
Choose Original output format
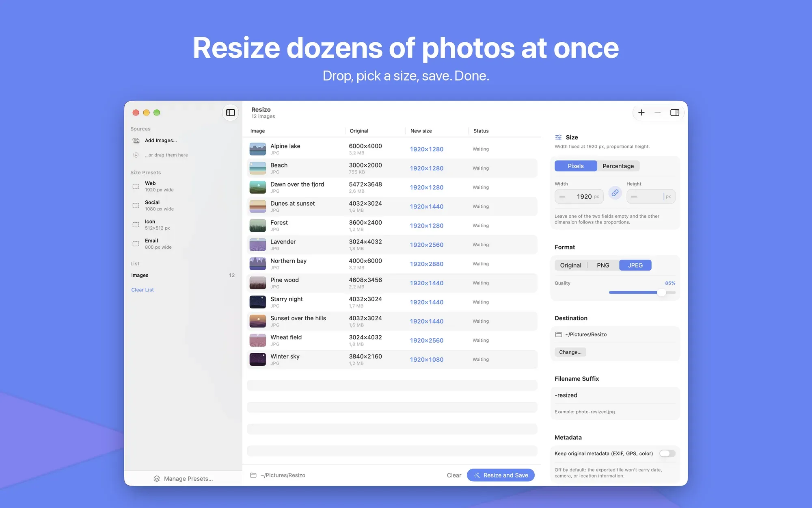570,265
